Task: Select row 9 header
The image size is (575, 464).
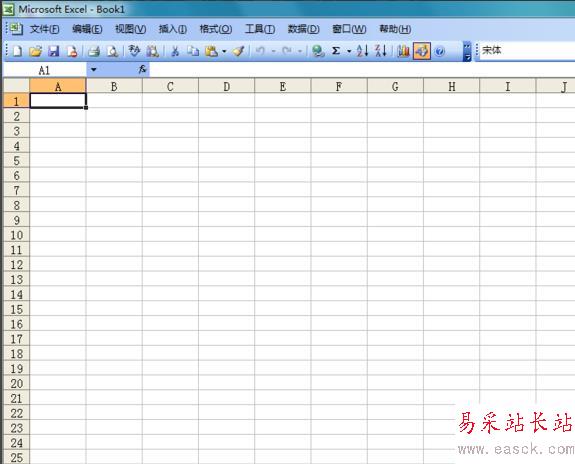Action: [x=17, y=220]
